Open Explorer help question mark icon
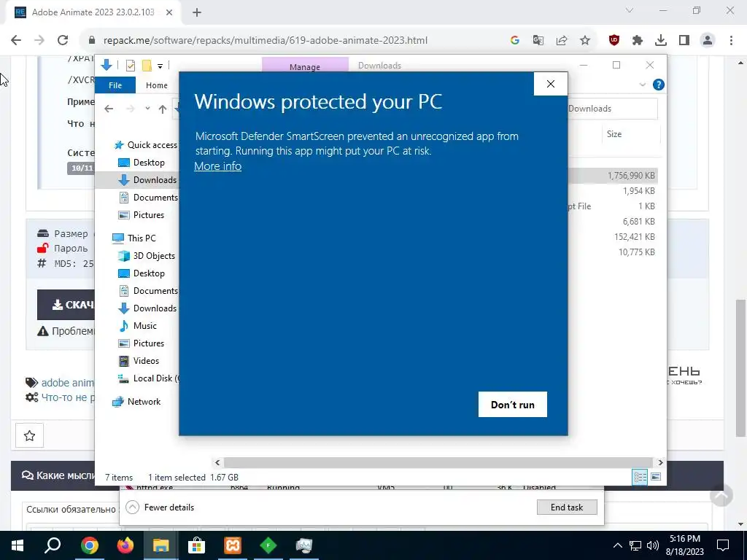 coord(659,85)
